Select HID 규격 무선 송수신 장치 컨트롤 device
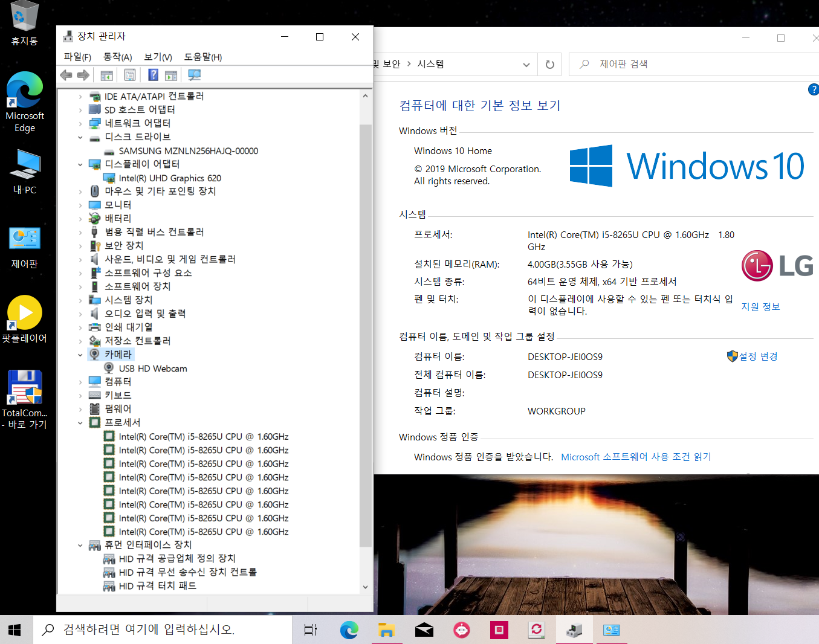 188,572
